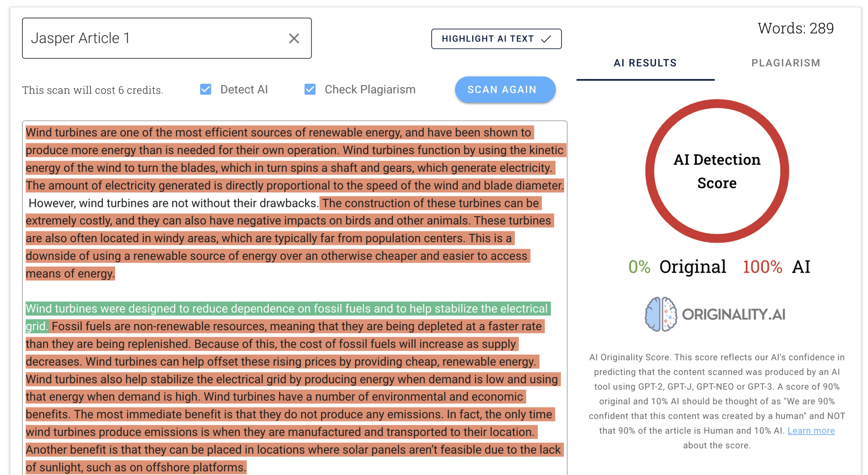This screenshot has height=475, width=868.
Task: Click the first red highlighted sentence on efficiency
Action: coord(278,132)
